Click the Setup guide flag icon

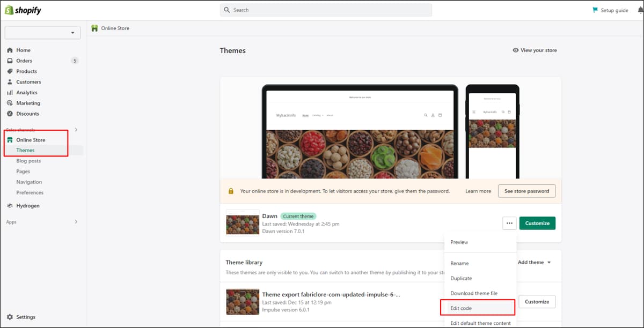click(595, 10)
